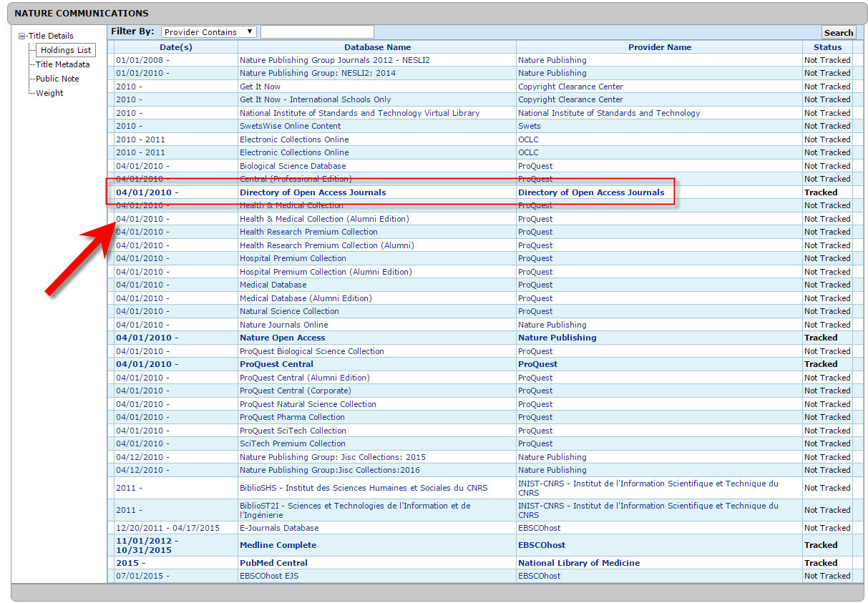Click Copyright Clearance Center in Get It Now row
The width and height of the screenshot is (868, 603).
point(570,87)
